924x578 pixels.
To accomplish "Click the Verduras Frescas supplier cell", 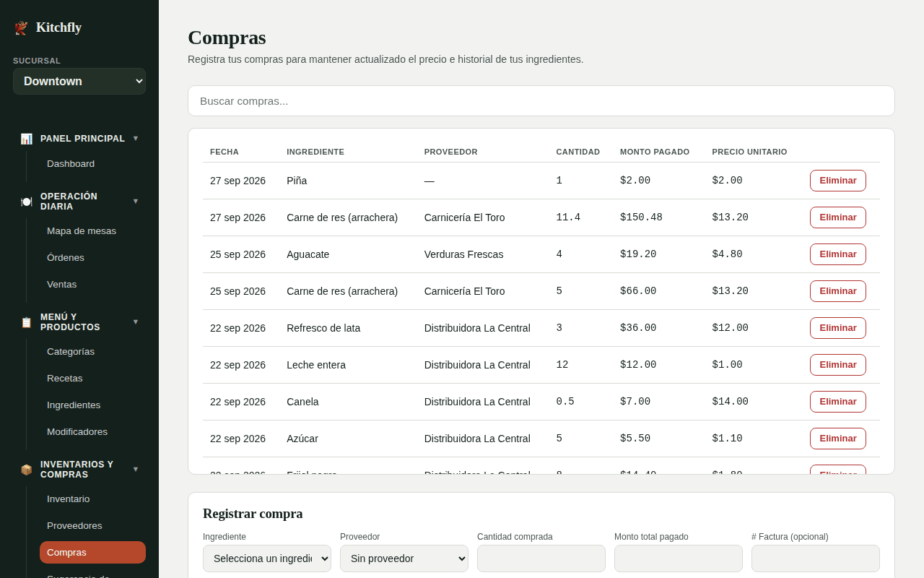I will [x=463, y=254].
